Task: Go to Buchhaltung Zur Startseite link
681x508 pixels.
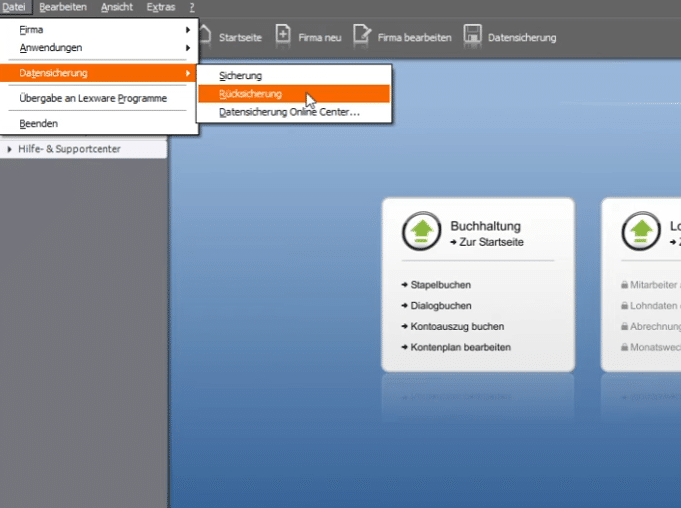Action: (x=487, y=242)
